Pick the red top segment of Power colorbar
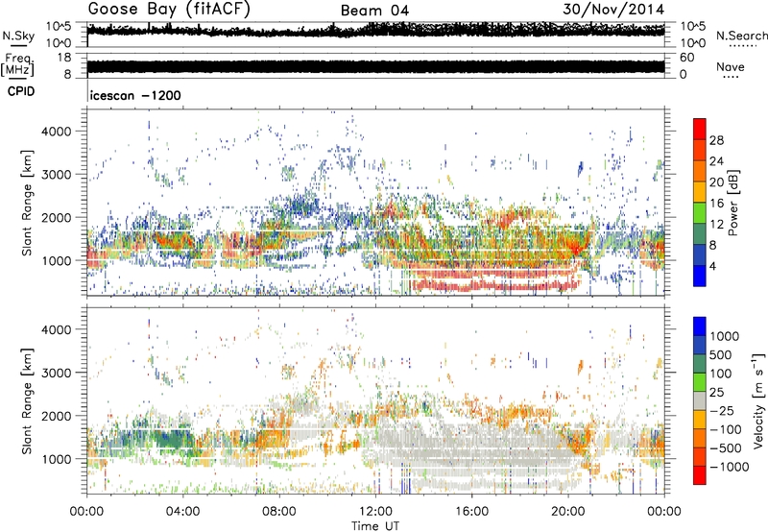768x532 pixels. click(x=700, y=129)
